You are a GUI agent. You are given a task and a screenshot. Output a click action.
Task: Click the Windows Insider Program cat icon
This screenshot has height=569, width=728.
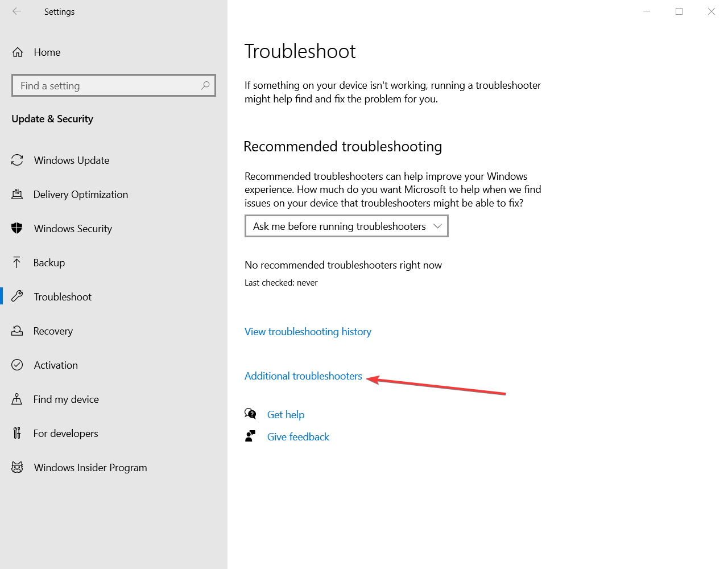pos(17,467)
